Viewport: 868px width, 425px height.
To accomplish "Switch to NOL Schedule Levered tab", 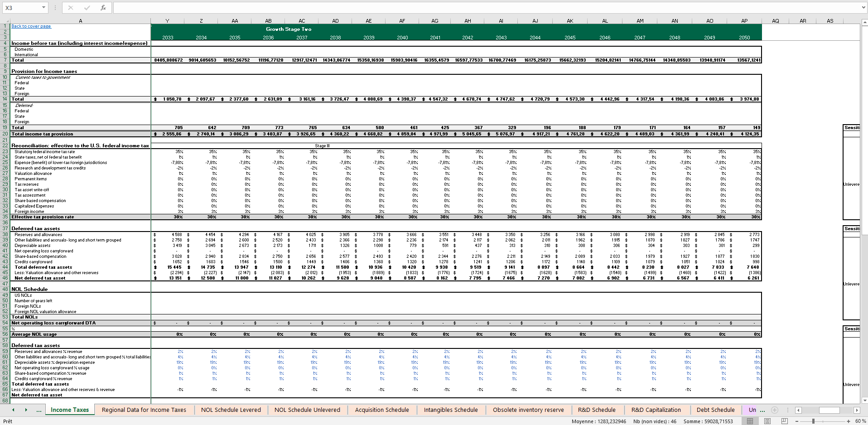I will (231, 410).
